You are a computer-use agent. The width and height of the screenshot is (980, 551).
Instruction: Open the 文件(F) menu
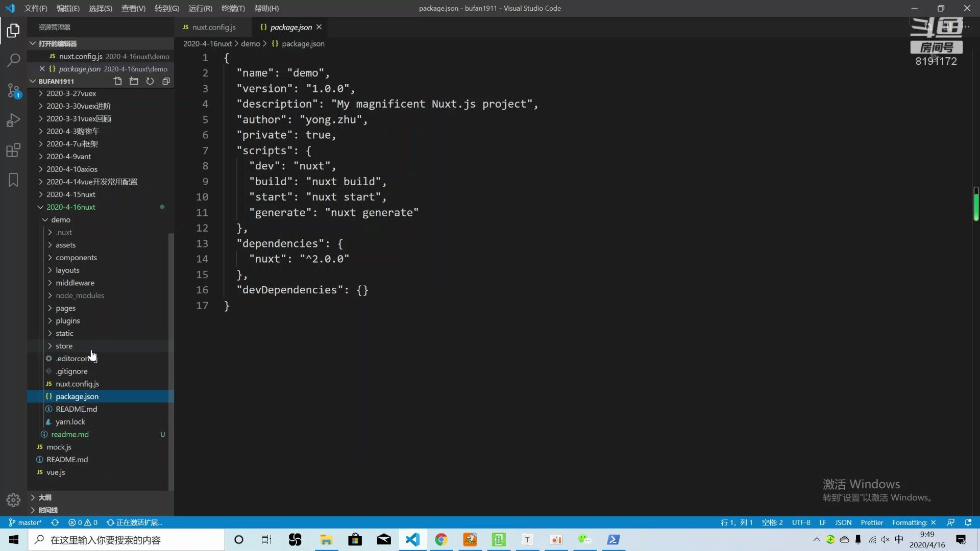click(x=36, y=8)
